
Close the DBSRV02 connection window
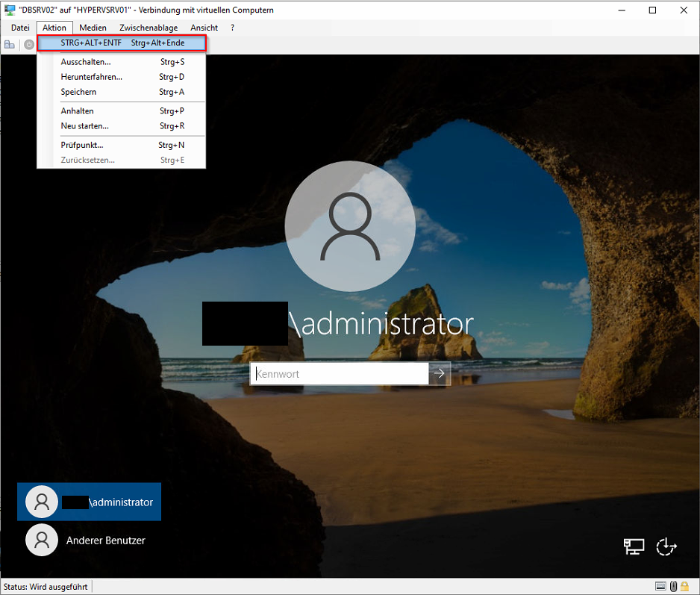coord(684,10)
